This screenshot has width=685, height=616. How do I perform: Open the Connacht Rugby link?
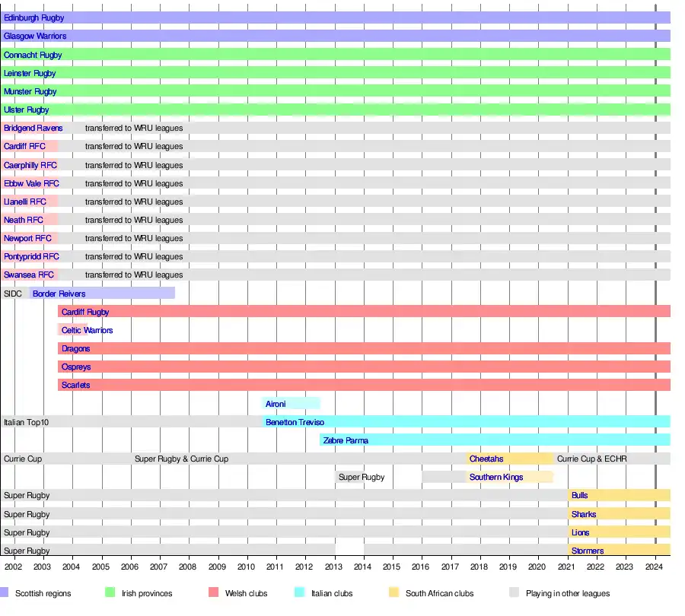[33, 55]
